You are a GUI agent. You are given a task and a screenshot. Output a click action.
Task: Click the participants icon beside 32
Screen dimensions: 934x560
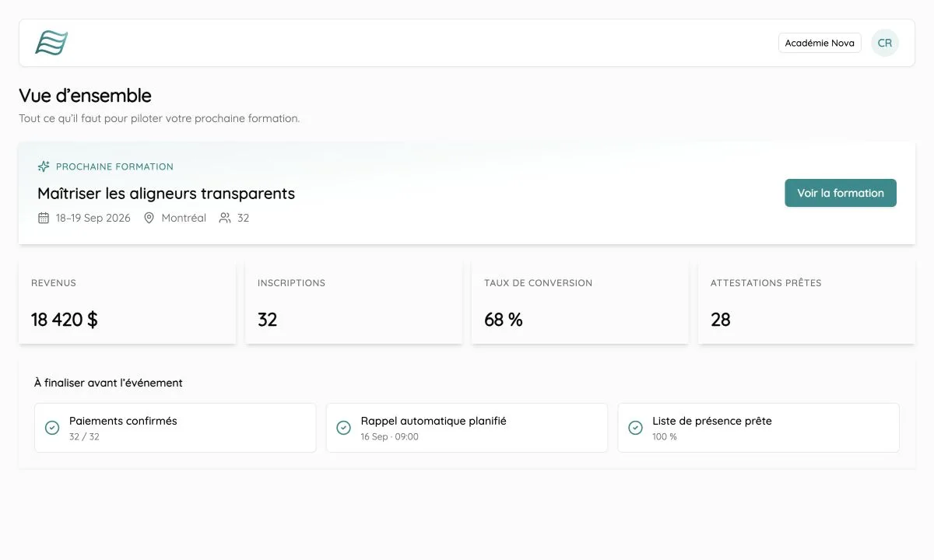tap(225, 218)
